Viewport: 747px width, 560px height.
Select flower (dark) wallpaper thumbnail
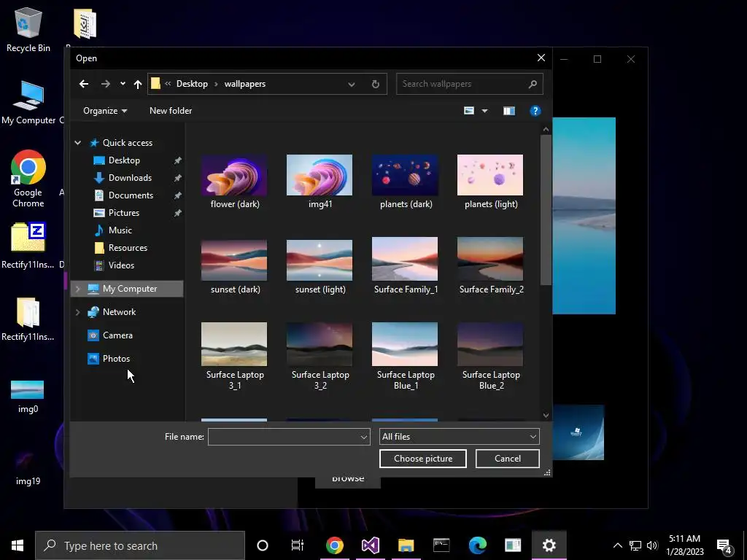[234, 175]
